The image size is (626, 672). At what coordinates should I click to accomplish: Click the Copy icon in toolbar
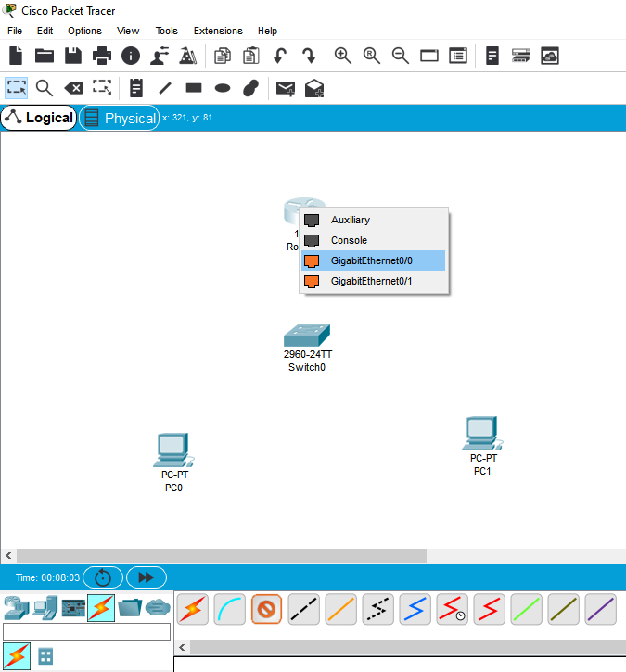tap(222, 56)
